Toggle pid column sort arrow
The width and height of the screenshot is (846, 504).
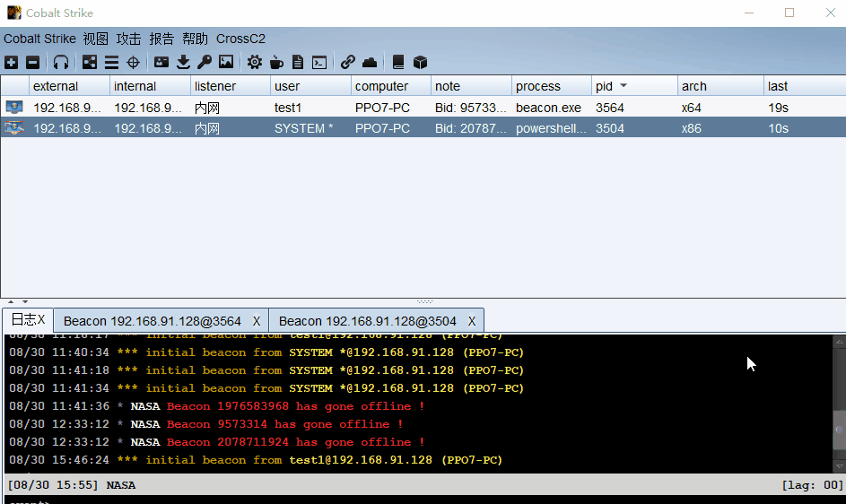624,86
